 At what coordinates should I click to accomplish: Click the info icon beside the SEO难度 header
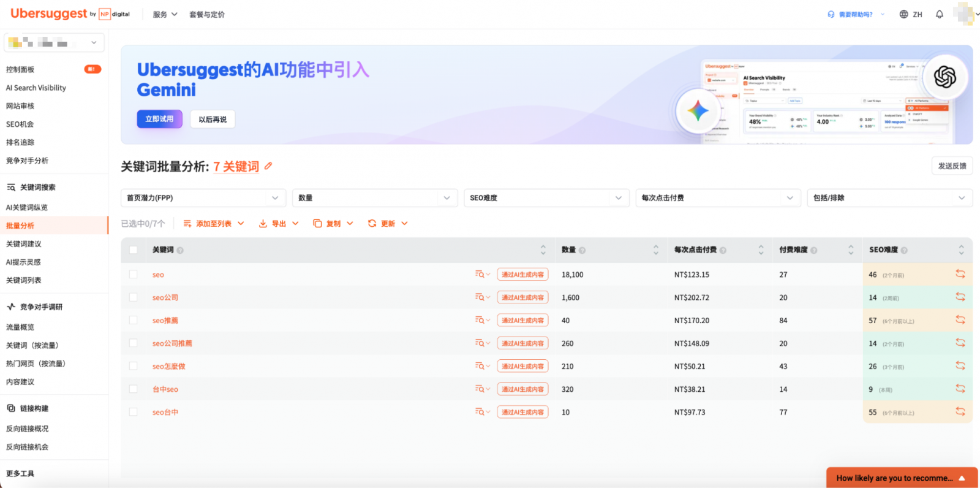[904, 250]
